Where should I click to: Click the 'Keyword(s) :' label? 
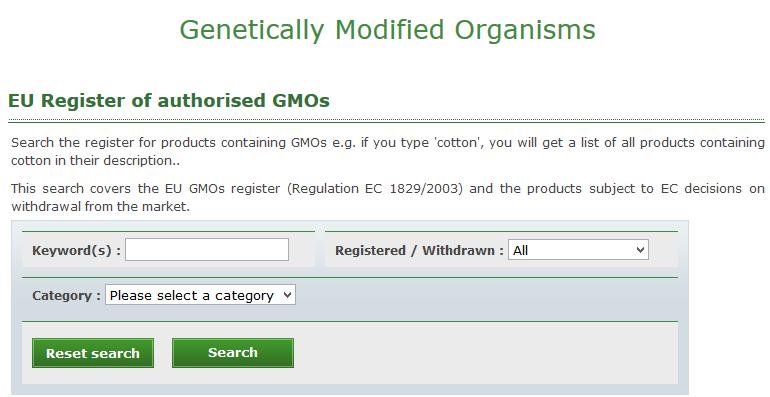tap(76, 251)
